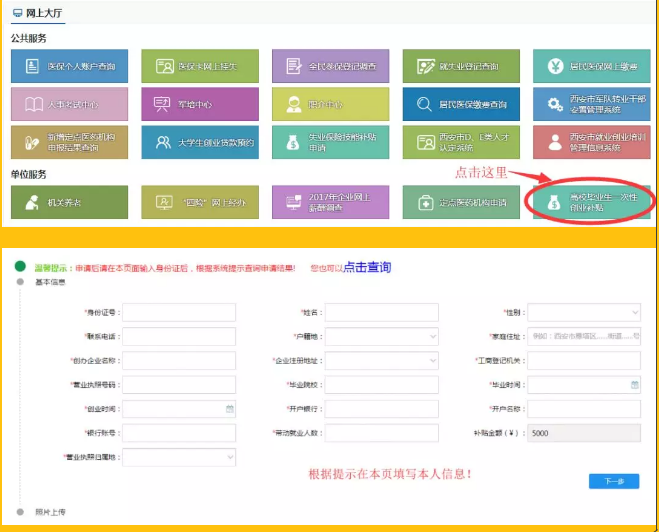
Task: Open 失业保险技能补贴申请 tile
Action: [x=330, y=142]
